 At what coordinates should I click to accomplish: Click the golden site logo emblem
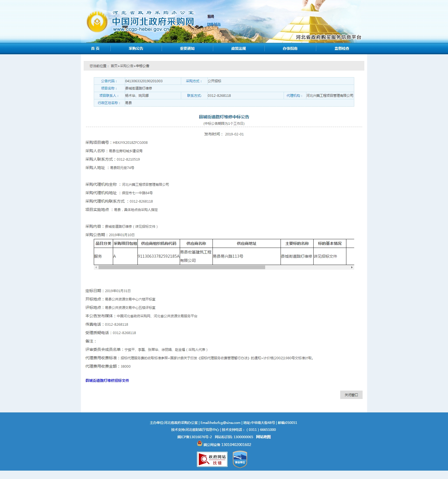pos(97,22)
